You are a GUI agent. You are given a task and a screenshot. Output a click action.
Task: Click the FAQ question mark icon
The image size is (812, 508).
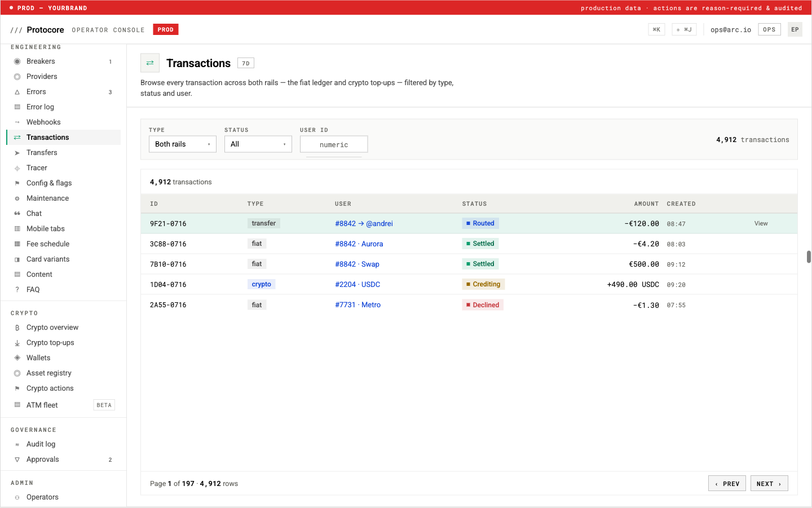pos(17,290)
